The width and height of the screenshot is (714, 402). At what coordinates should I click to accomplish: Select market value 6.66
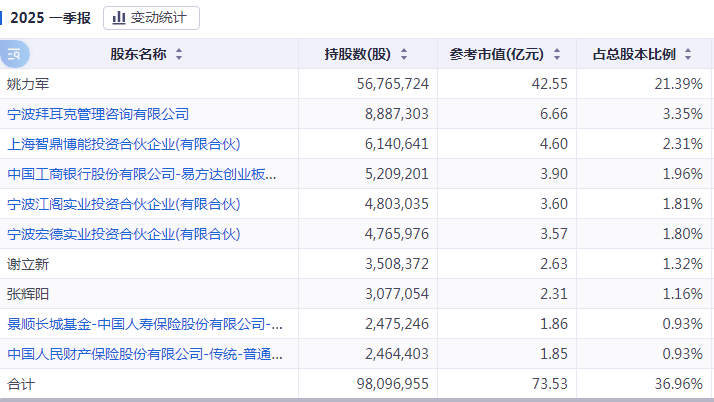click(554, 114)
